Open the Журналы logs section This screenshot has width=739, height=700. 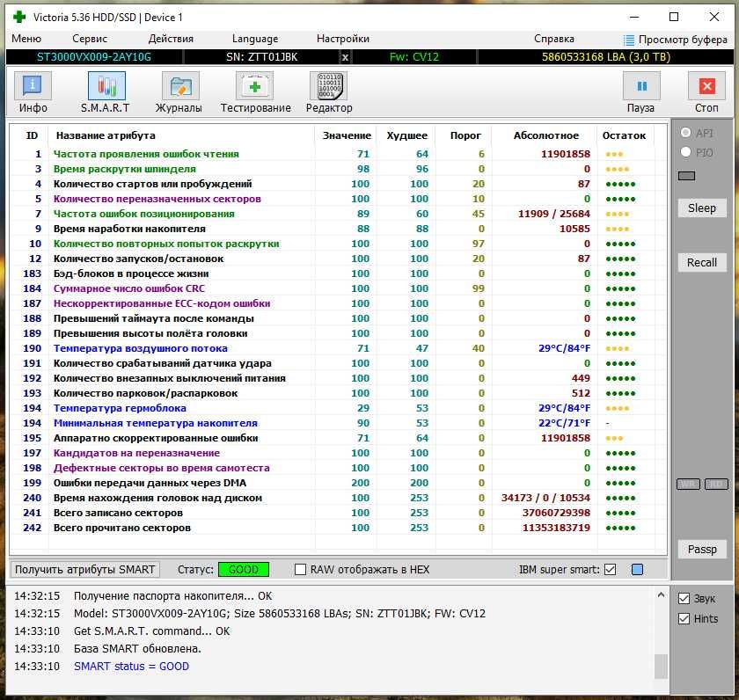[x=180, y=86]
